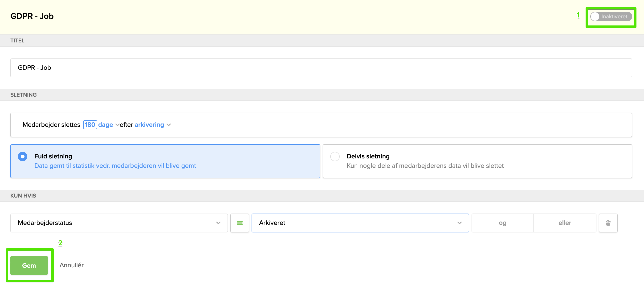Viewport: 644px width, 289px height.
Task: Expand the dage unit dropdown
Action: (x=106, y=125)
